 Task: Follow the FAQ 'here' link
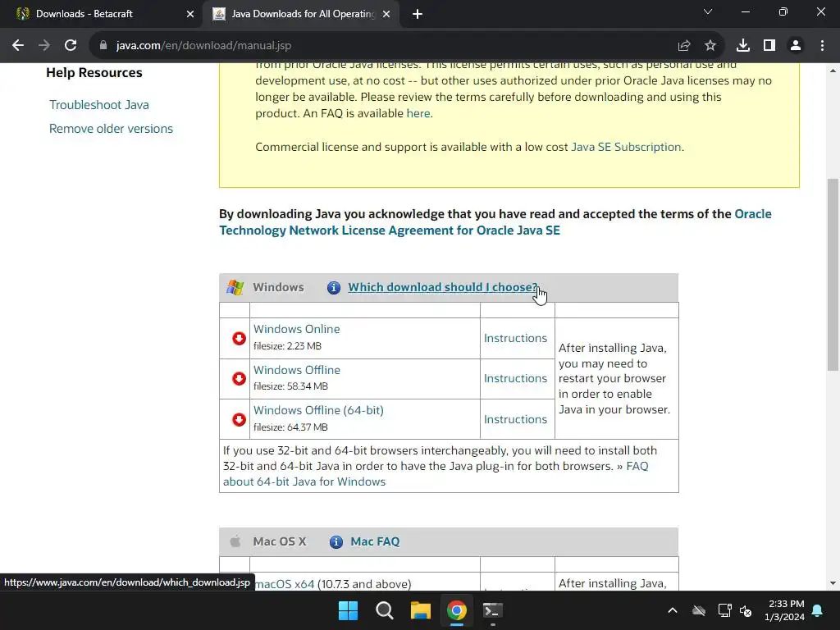(x=418, y=113)
